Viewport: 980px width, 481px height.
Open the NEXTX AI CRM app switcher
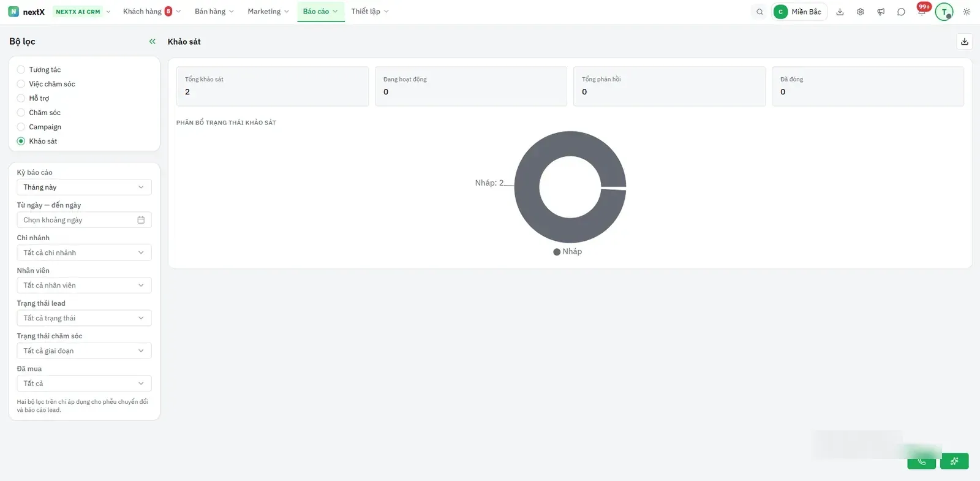click(83, 12)
